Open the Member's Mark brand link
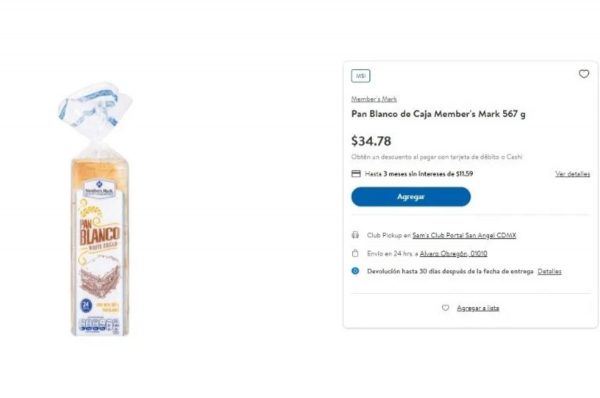The image size is (600, 398). pos(374,99)
